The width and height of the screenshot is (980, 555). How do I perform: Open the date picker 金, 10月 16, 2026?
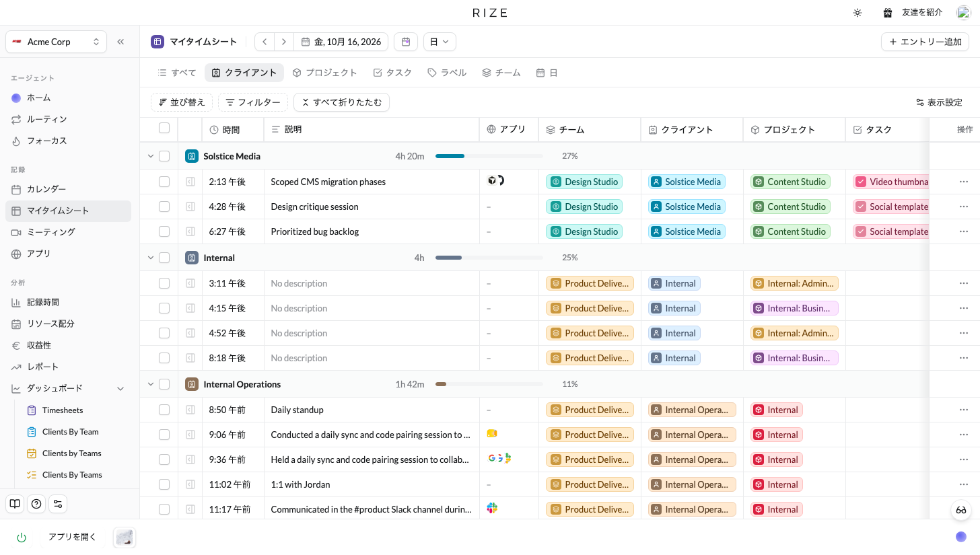[x=341, y=42]
